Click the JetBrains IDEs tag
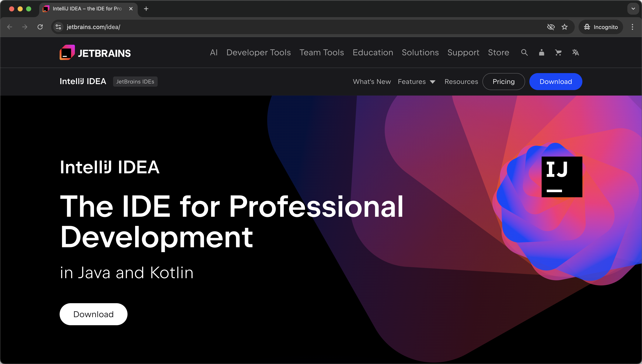 point(135,82)
